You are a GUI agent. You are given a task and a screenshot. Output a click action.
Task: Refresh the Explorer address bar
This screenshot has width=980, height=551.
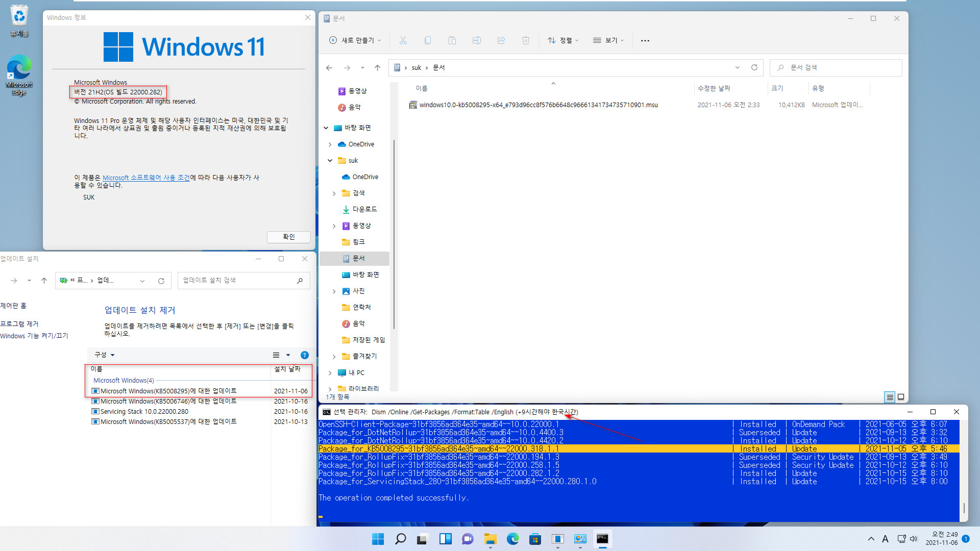[754, 68]
